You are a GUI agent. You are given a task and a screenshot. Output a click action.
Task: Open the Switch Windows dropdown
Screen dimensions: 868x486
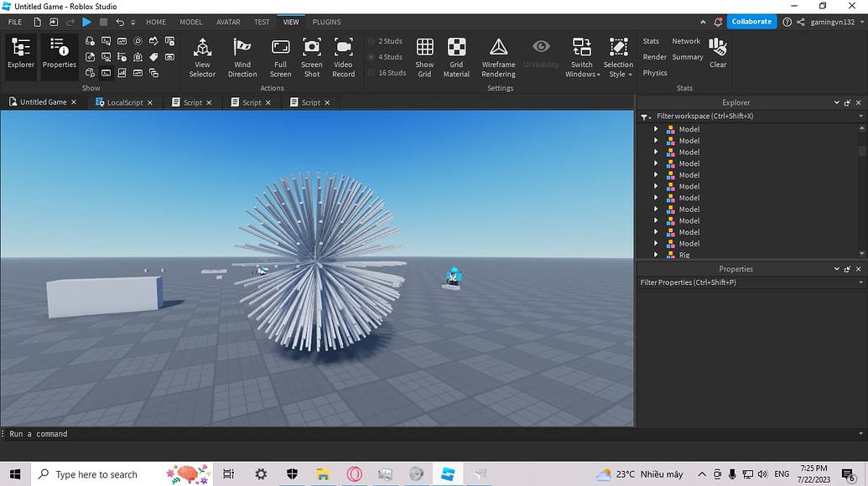pos(581,57)
